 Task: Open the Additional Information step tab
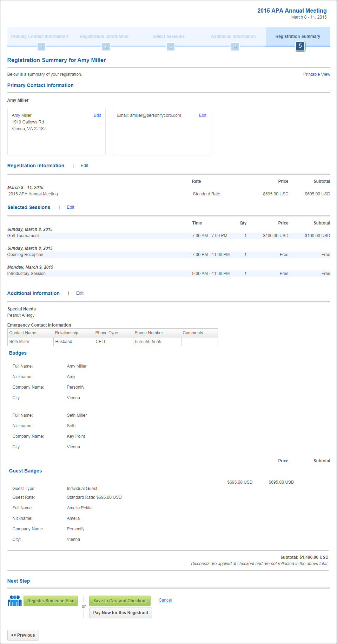coord(233,36)
